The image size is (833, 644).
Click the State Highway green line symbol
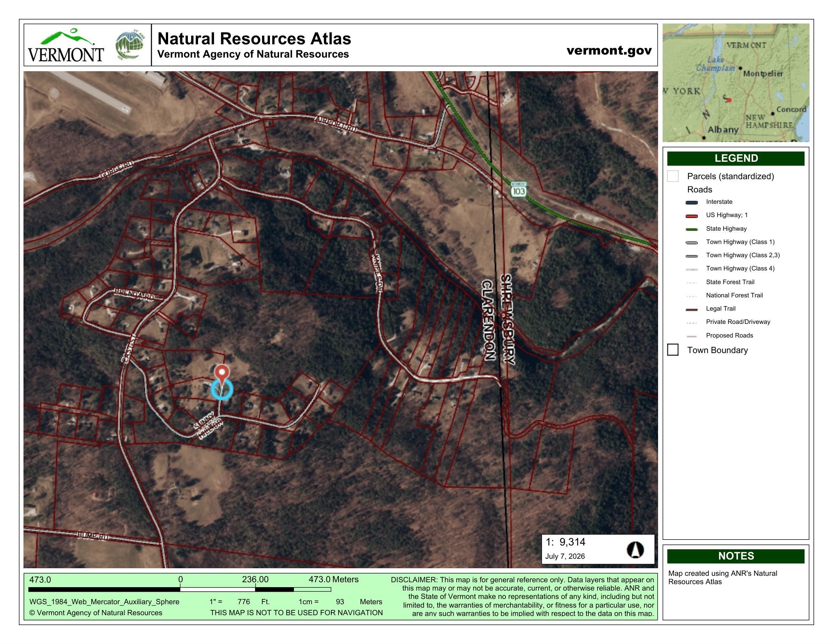691,229
